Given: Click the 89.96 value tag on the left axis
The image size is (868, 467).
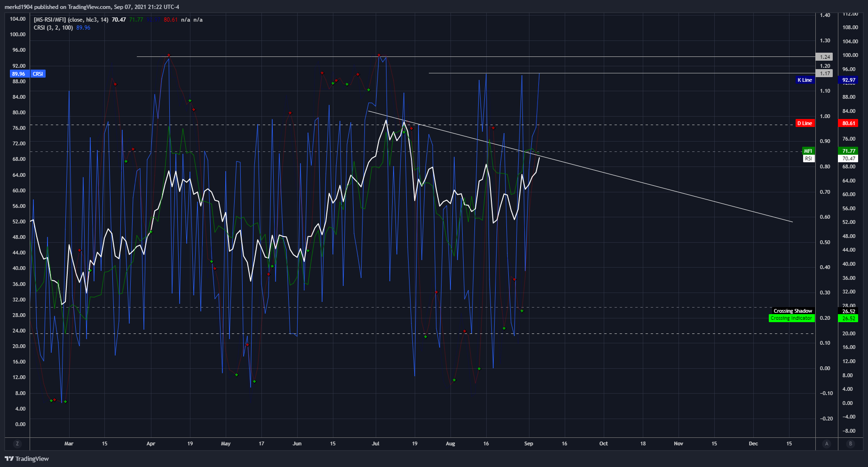Looking at the screenshot, I should pyautogui.click(x=19, y=74).
